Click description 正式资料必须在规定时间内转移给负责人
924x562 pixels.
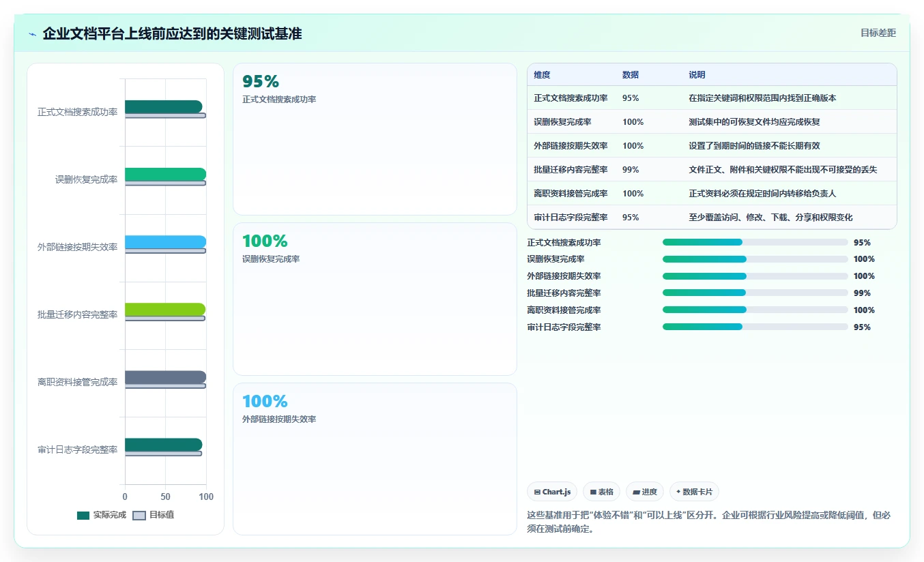click(x=762, y=194)
